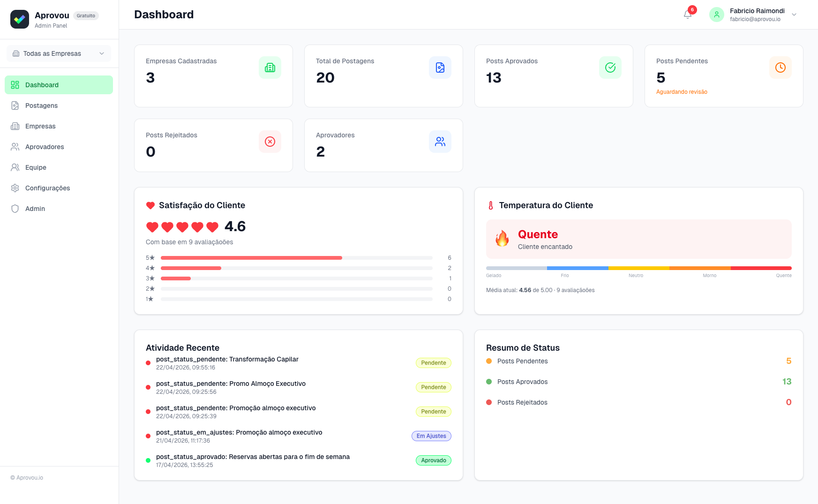The height and width of the screenshot is (504, 818).
Task: Click the red Quente segment of the temperature bar
Action: pos(761,268)
